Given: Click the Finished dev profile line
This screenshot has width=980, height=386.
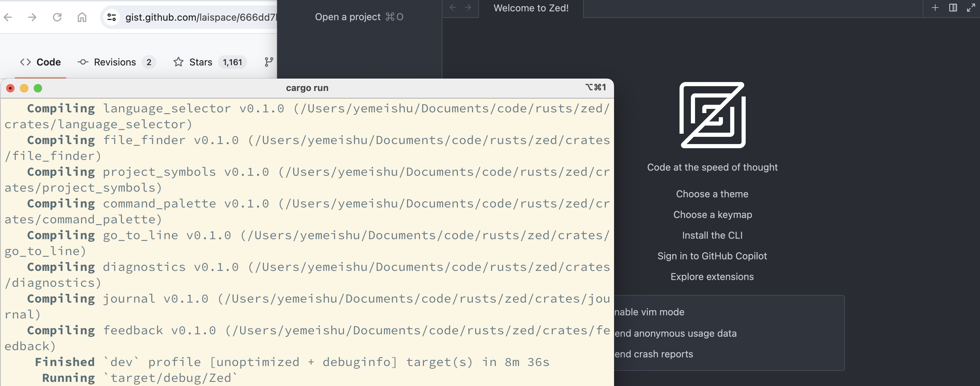Looking at the screenshot, I should [x=292, y=362].
